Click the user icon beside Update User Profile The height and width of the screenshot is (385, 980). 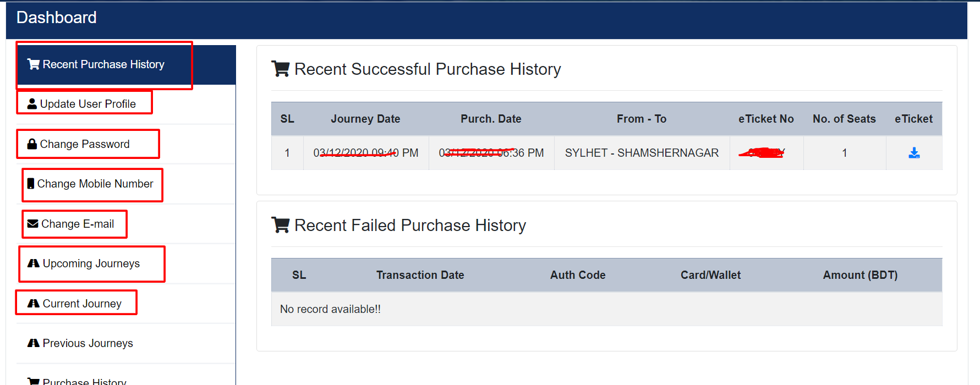(32, 103)
